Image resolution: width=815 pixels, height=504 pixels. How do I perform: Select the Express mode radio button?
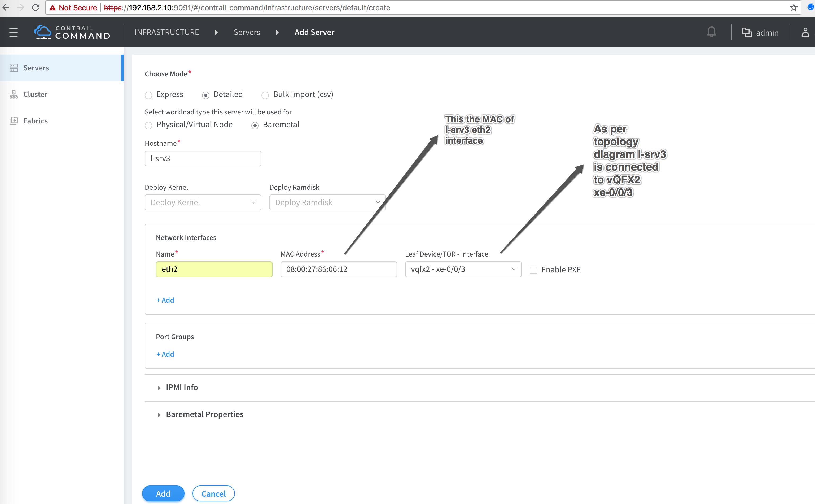(x=148, y=95)
